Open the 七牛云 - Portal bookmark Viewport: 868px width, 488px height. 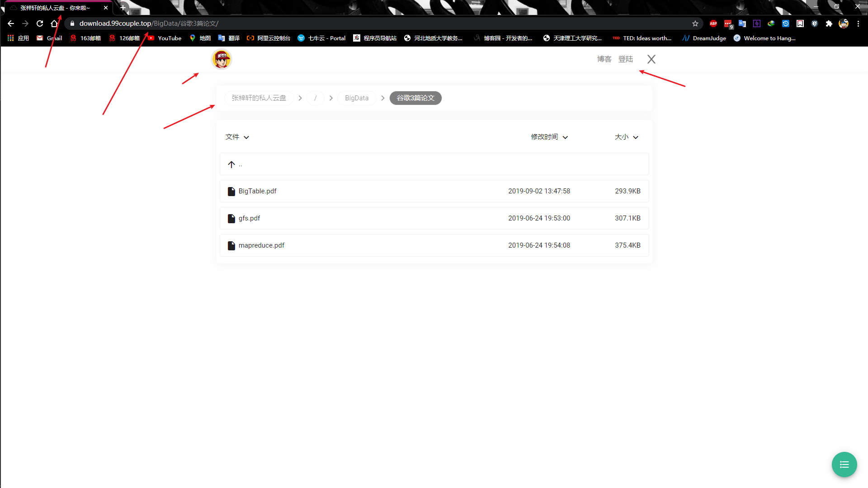[321, 38]
